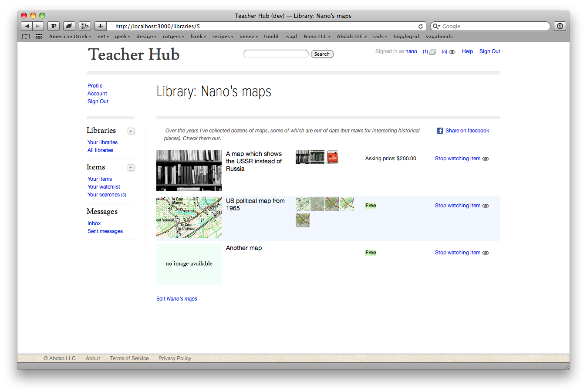Click the watchlist eye icon in header
Image resolution: width=587 pixels, height=392 pixels.
coord(452,52)
